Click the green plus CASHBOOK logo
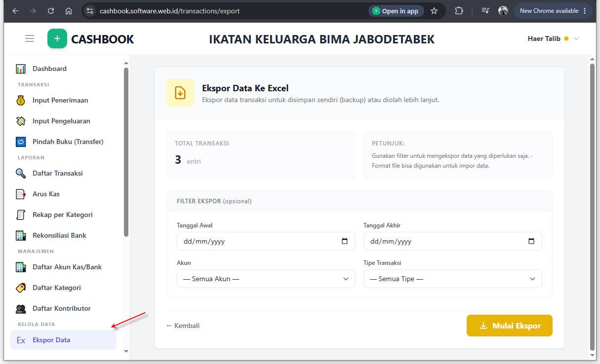600x364 pixels. (57, 38)
